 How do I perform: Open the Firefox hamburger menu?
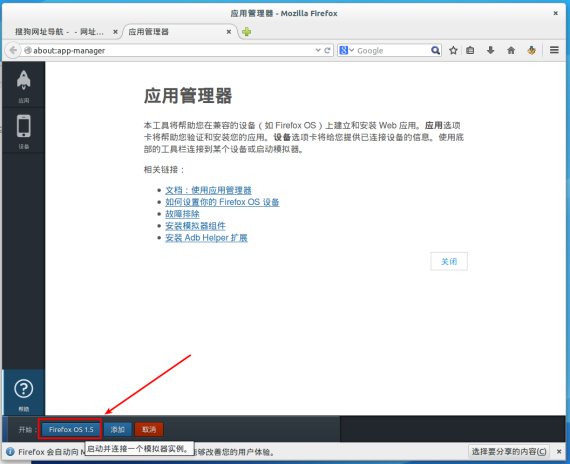pos(554,50)
